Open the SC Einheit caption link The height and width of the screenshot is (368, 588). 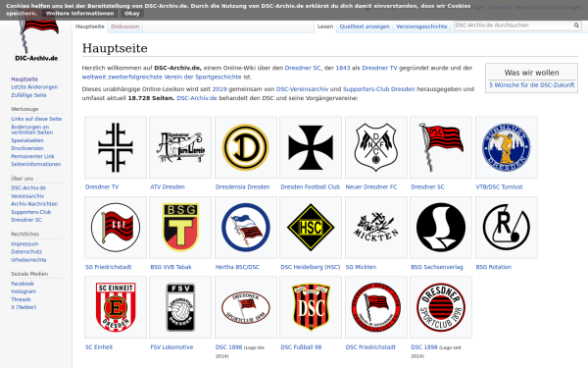click(x=99, y=347)
